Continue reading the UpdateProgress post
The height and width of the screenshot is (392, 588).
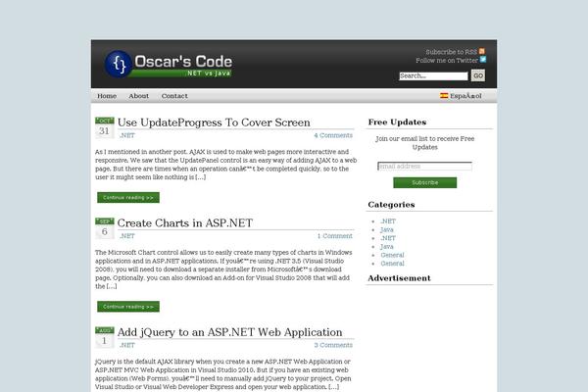(x=128, y=197)
